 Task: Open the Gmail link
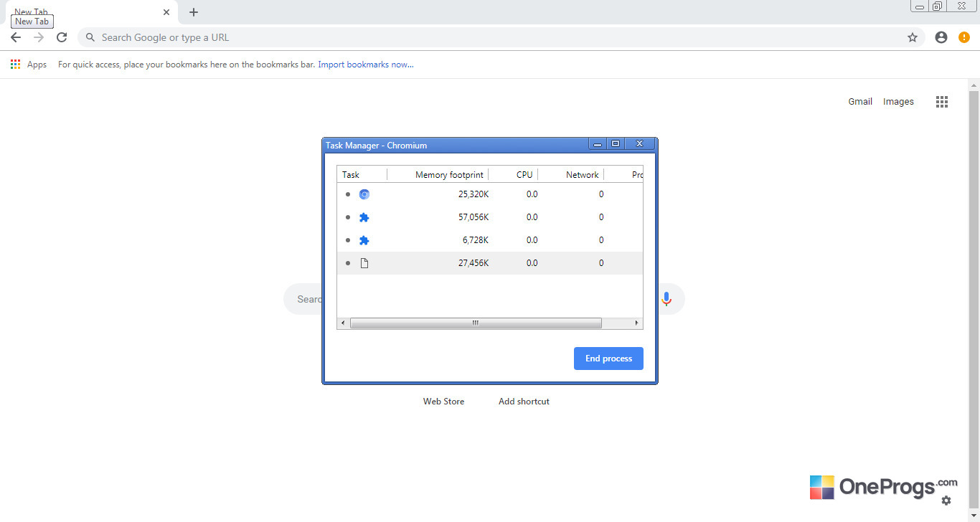pyautogui.click(x=860, y=102)
